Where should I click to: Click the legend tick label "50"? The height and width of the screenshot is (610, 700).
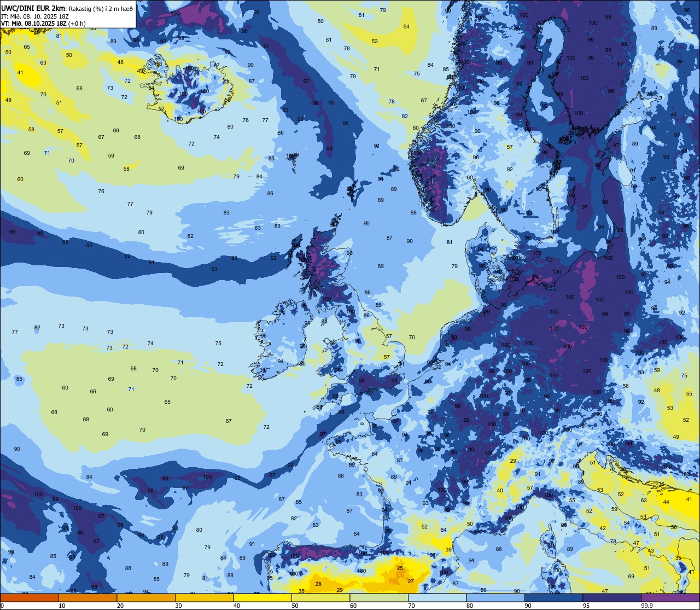click(x=295, y=605)
